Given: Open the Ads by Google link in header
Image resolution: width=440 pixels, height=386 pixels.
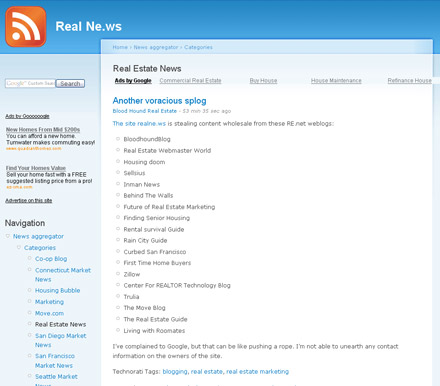Looking at the screenshot, I should [133, 81].
